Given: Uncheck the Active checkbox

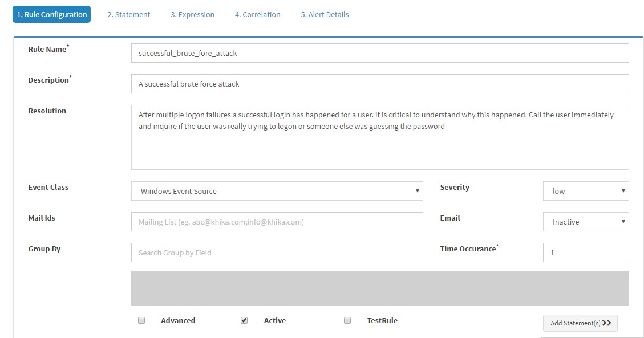Looking at the screenshot, I should click(x=244, y=320).
